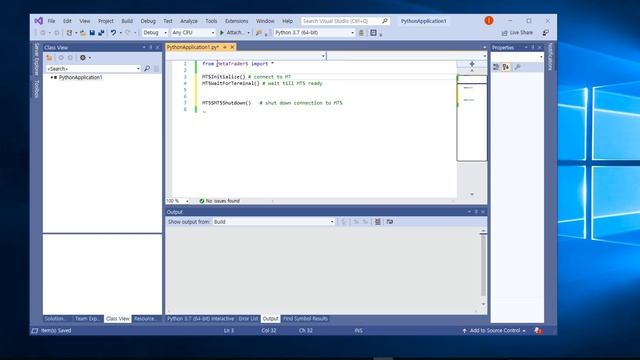Click the Python environment package icon
This screenshot has height=360, width=640.
tap(361, 33)
